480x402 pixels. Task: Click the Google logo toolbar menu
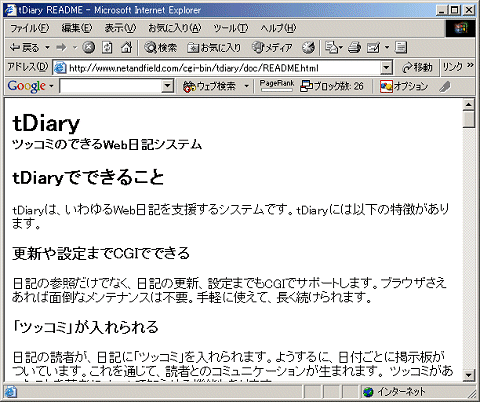tap(30, 86)
